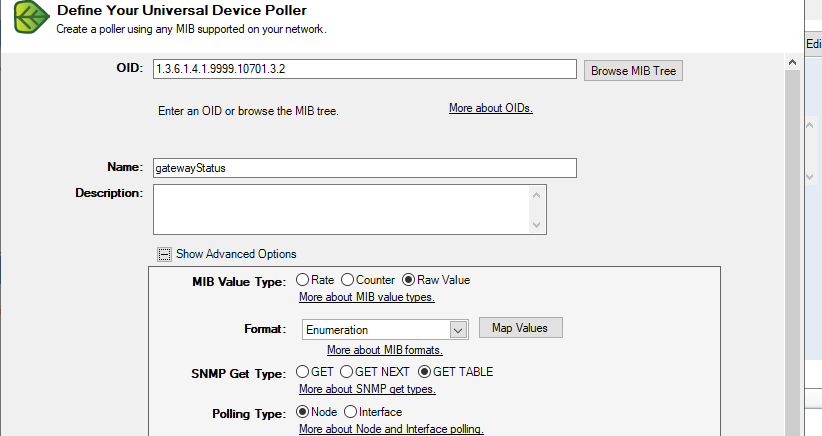Collapse the Show Advanced Options expander
The image size is (822, 436).
(x=165, y=255)
